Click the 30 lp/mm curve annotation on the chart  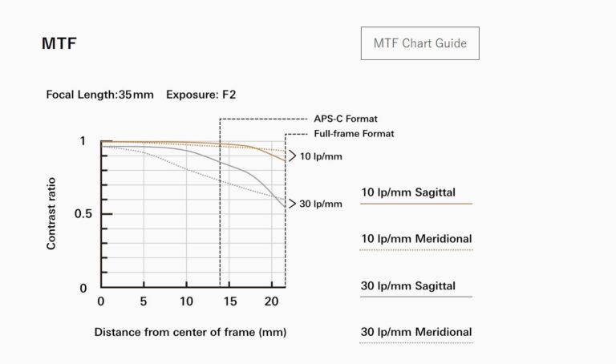[321, 204]
